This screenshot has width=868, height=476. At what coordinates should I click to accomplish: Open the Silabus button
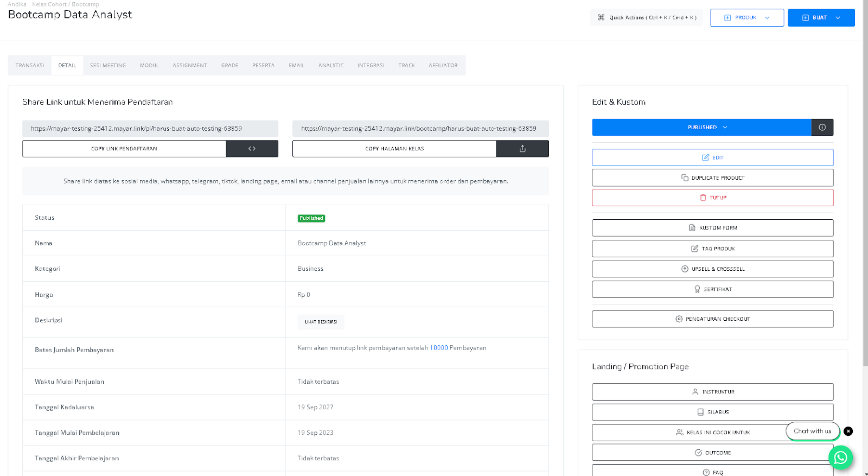click(713, 412)
